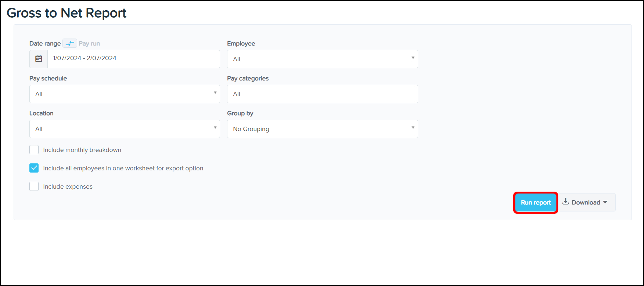Image resolution: width=644 pixels, height=286 pixels.
Task: Click the Group by dropdown arrow
Action: pyautogui.click(x=413, y=128)
